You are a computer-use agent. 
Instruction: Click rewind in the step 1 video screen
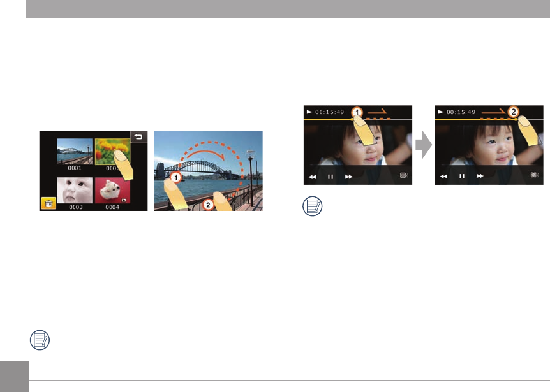pyautogui.click(x=312, y=177)
